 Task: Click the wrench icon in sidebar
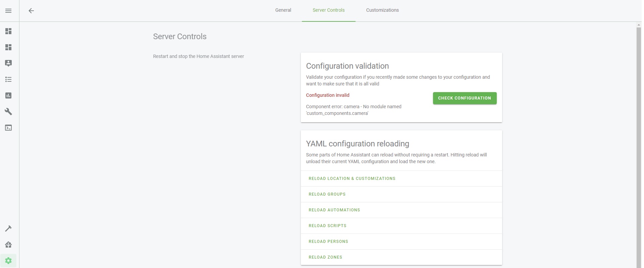click(x=8, y=112)
